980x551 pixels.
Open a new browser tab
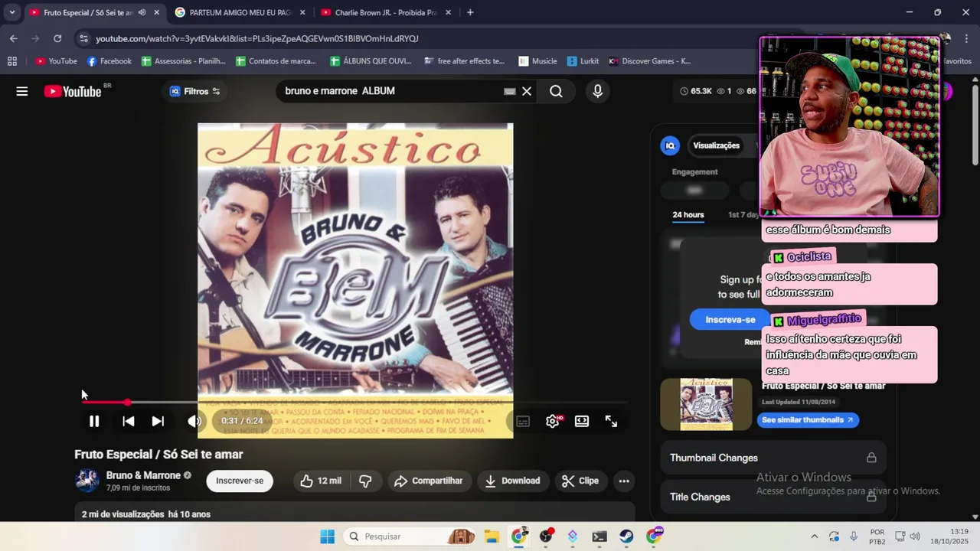(470, 12)
